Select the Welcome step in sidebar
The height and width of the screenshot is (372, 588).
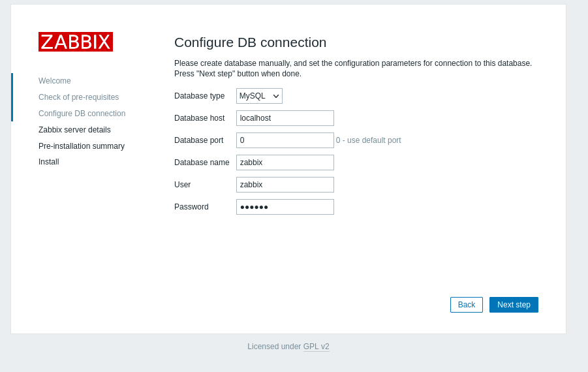(x=54, y=81)
